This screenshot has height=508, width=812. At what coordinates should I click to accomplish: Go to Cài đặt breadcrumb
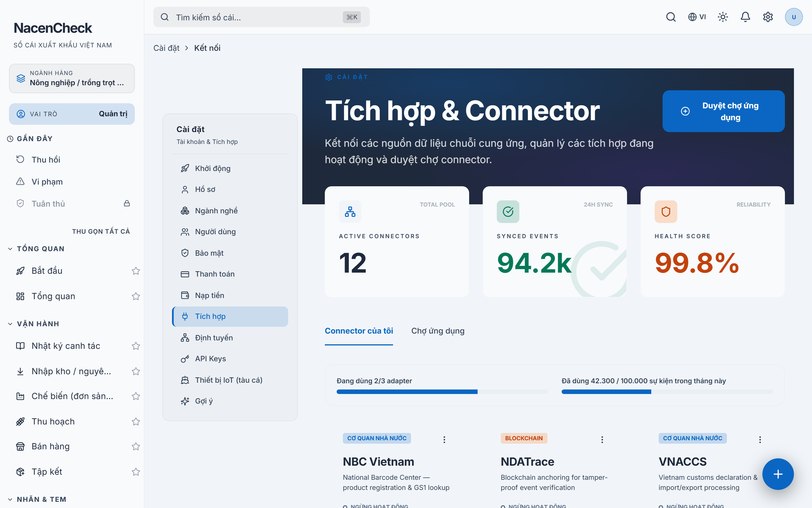166,48
